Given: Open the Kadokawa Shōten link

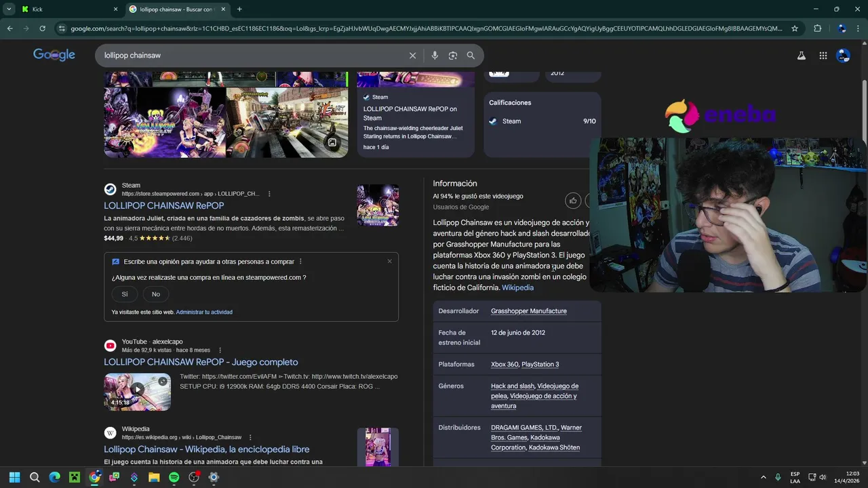Looking at the screenshot, I should click(554, 448).
